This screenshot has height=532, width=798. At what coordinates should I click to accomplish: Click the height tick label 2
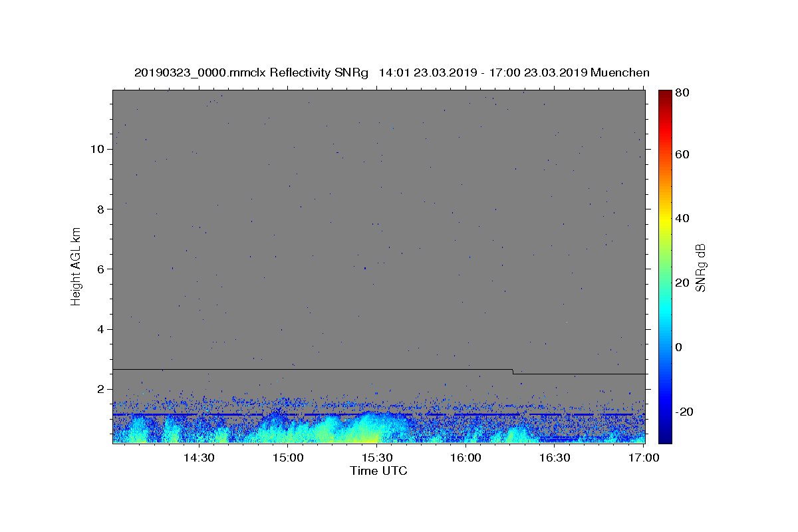[101, 389]
